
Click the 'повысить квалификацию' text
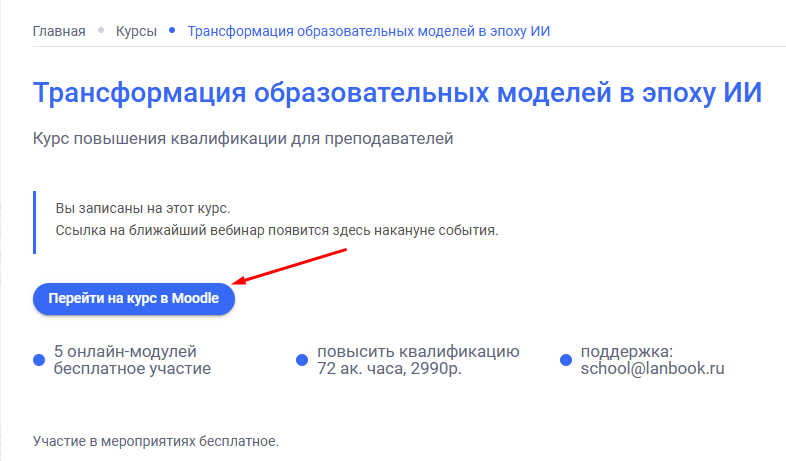418,351
